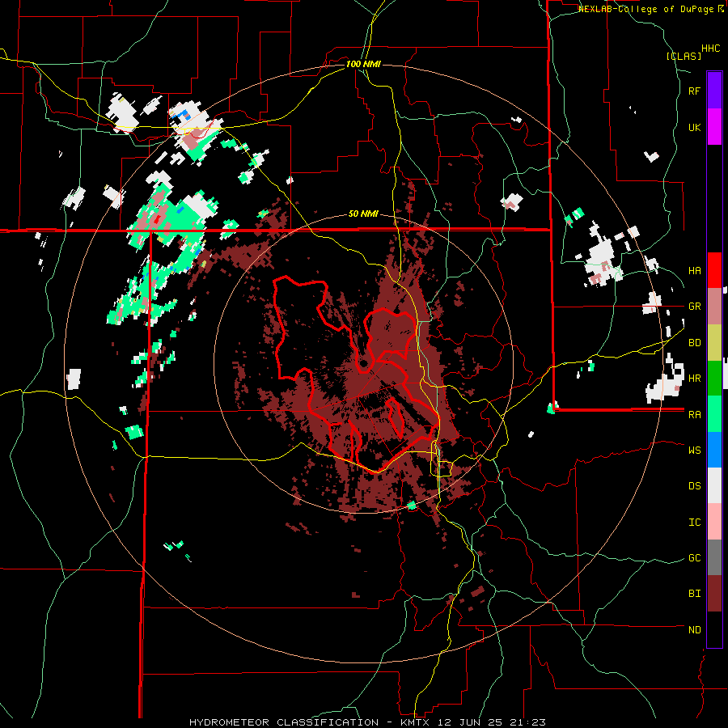This screenshot has width=728, height=728.
Task: Select the GR legend label
Action: [x=694, y=307]
